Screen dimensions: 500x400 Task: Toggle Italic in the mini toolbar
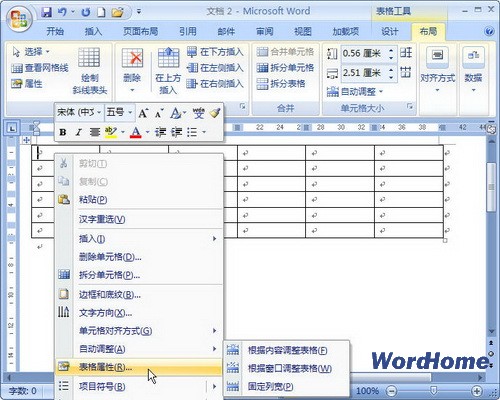click(x=78, y=132)
